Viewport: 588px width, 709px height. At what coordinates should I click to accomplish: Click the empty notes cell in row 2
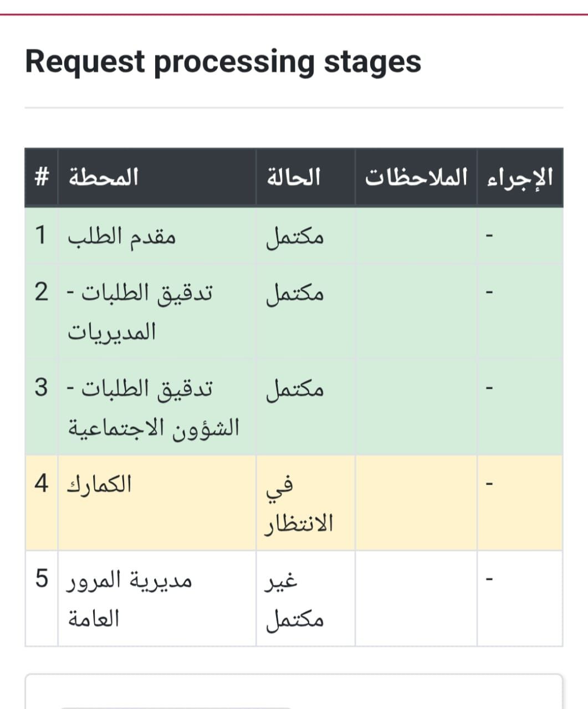[x=416, y=311]
